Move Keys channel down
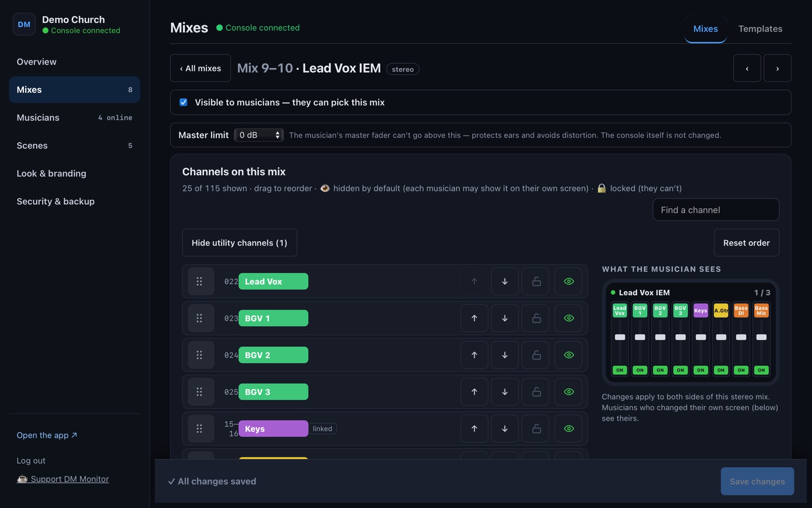The width and height of the screenshot is (812, 508). [504, 429]
